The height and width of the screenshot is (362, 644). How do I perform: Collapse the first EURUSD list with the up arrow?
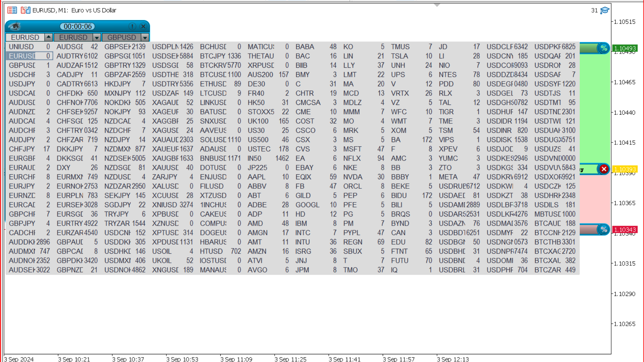pos(49,37)
